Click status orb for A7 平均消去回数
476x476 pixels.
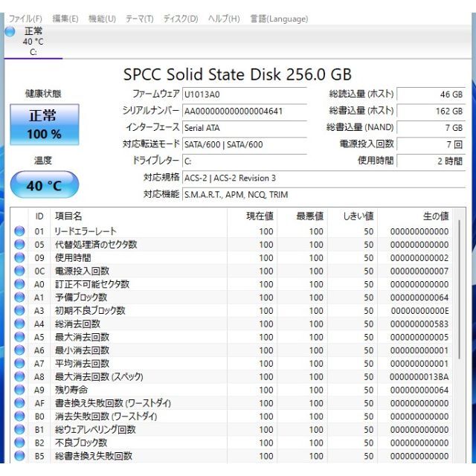[x=19, y=364]
